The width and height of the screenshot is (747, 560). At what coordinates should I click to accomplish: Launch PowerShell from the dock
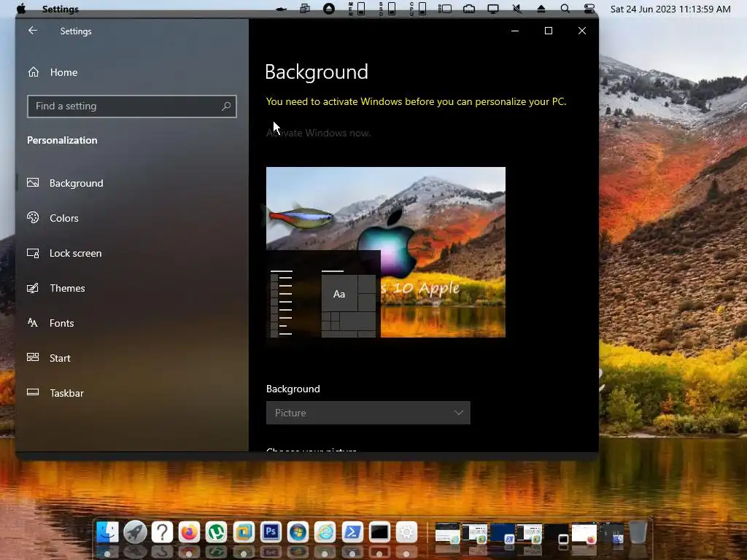tap(352, 532)
